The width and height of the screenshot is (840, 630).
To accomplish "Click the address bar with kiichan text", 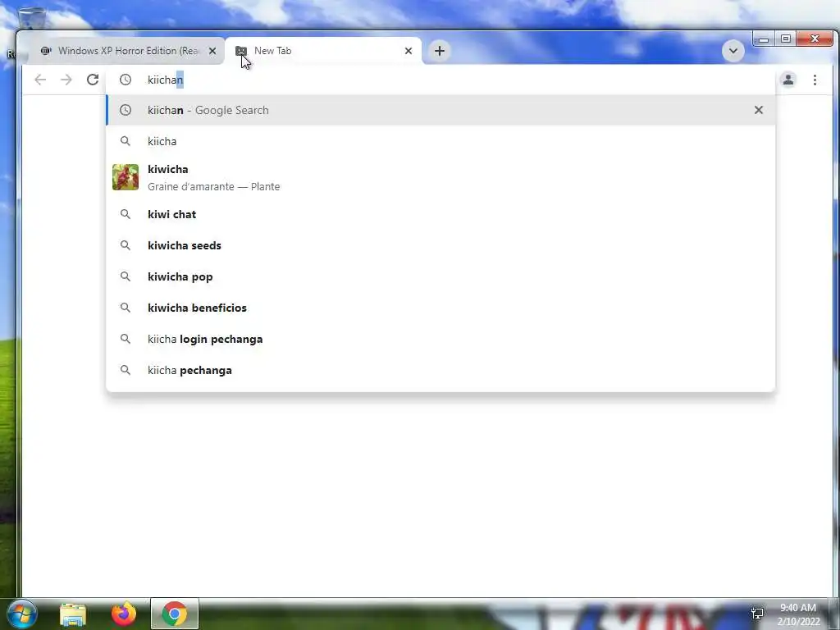I will [440, 80].
